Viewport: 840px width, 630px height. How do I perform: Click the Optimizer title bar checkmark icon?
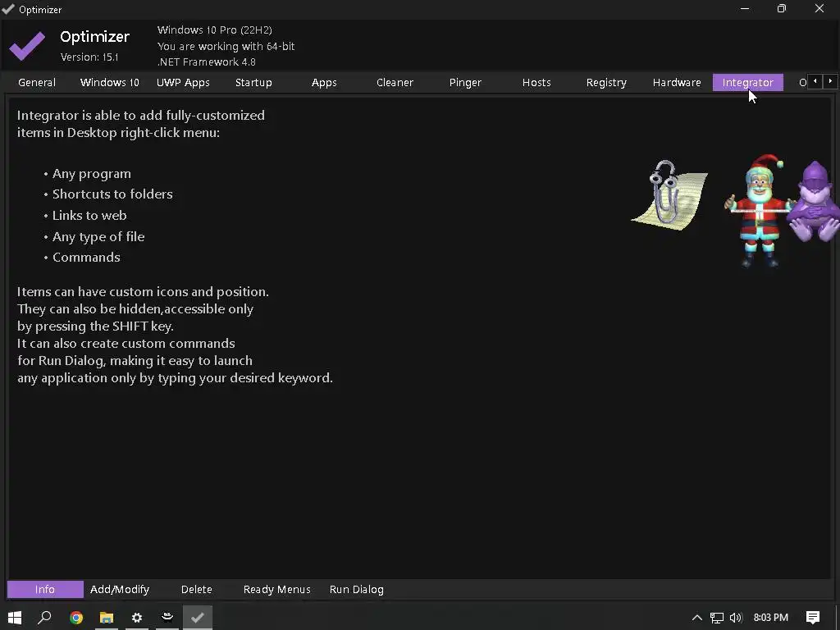pyautogui.click(x=8, y=9)
